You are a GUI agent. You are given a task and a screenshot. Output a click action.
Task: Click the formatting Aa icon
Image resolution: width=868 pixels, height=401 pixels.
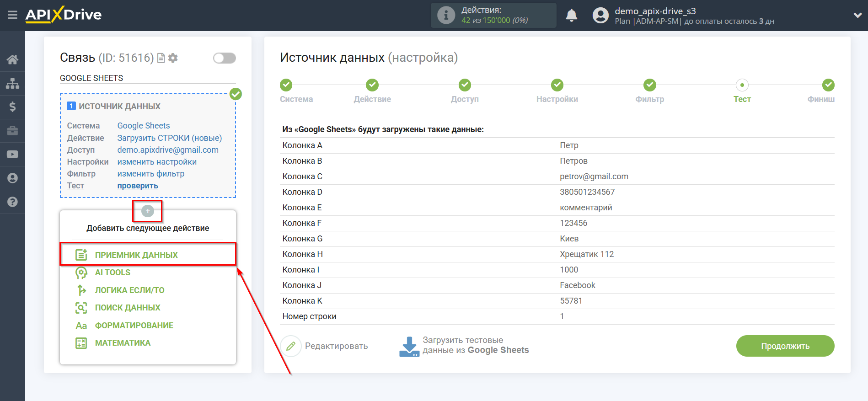click(81, 326)
